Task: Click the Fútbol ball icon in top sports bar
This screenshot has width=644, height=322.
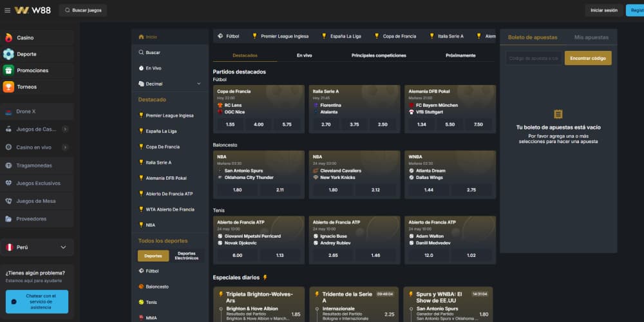Action: pos(220,36)
